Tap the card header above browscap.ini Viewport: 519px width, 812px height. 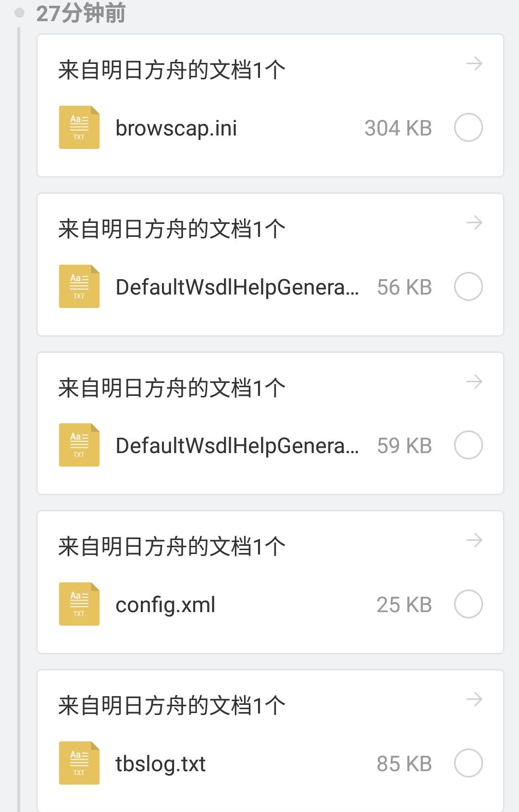pyautogui.click(x=172, y=70)
